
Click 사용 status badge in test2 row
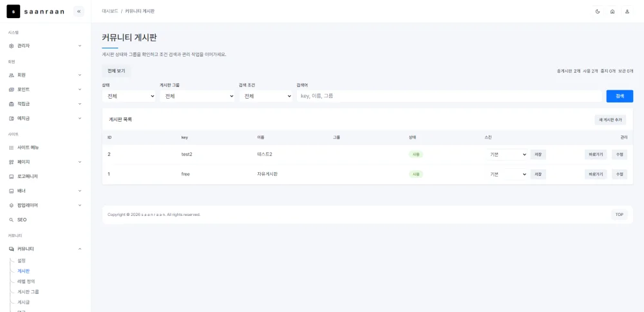(x=415, y=155)
